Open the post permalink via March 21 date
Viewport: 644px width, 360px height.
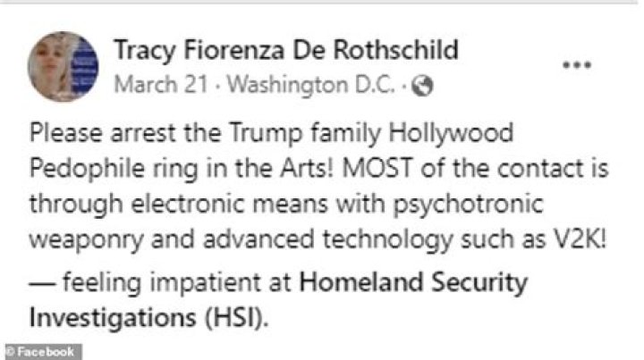click(161, 85)
